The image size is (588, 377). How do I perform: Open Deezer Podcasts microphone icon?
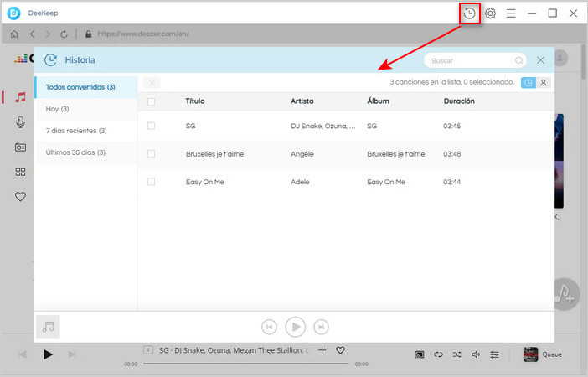[21, 122]
